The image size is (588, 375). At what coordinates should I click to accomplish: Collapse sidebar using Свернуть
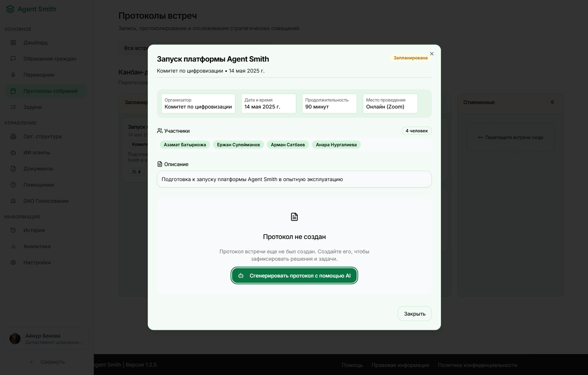pyautogui.click(x=47, y=362)
